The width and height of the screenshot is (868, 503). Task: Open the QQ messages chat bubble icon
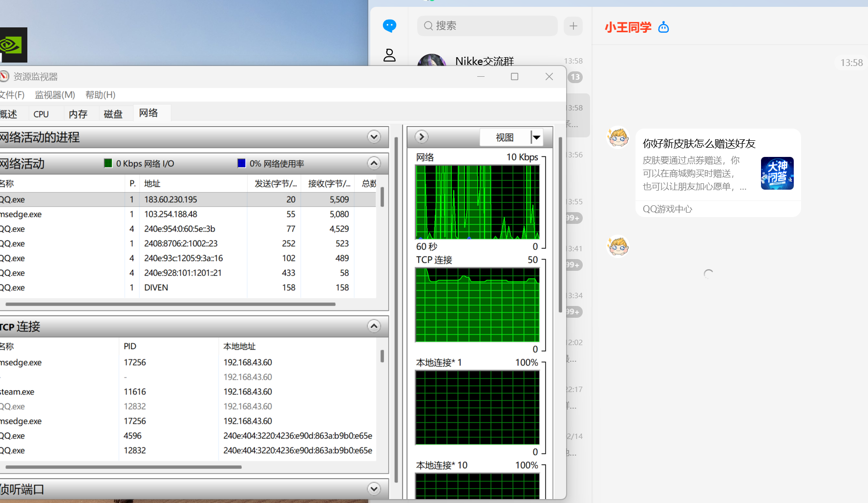click(389, 26)
